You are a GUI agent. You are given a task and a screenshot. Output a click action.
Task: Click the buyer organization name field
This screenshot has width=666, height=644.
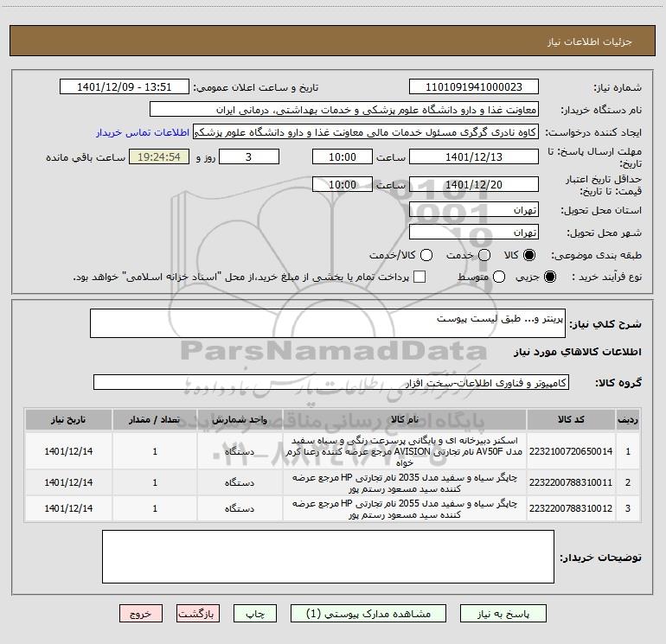click(x=344, y=110)
